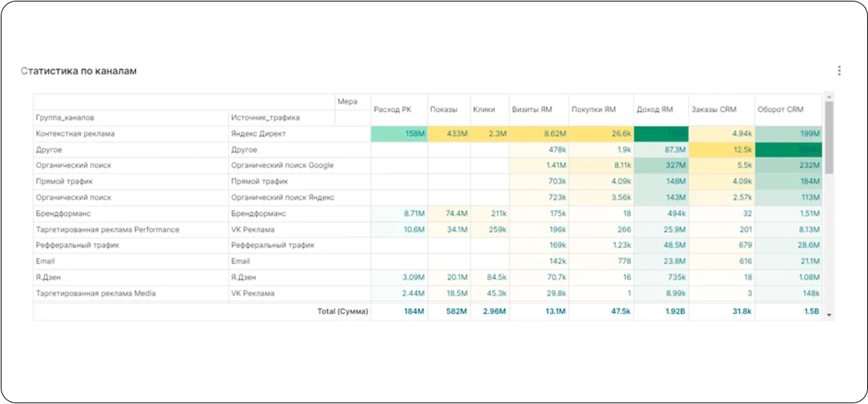Open the three-dot chart options menu
This screenshot has height=404, width=868.
pyautogui.click(x=839, y=70)
